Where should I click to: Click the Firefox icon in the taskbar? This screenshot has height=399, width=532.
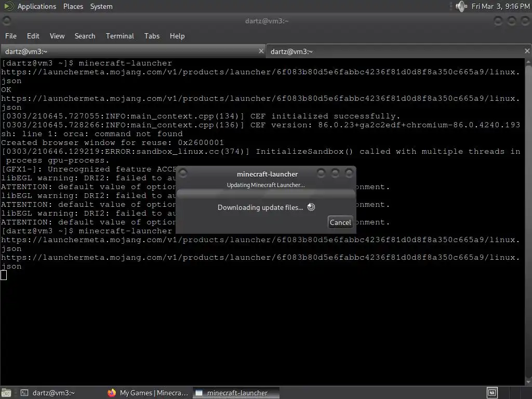pyautogui.click(x=112, y=393)
